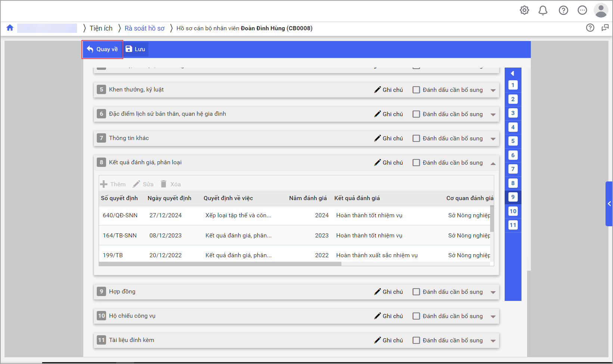Tick Đánh dấu cần bổ sung for Thông tin khác
The image size is (613, 364).
click(x=416, y=139)
